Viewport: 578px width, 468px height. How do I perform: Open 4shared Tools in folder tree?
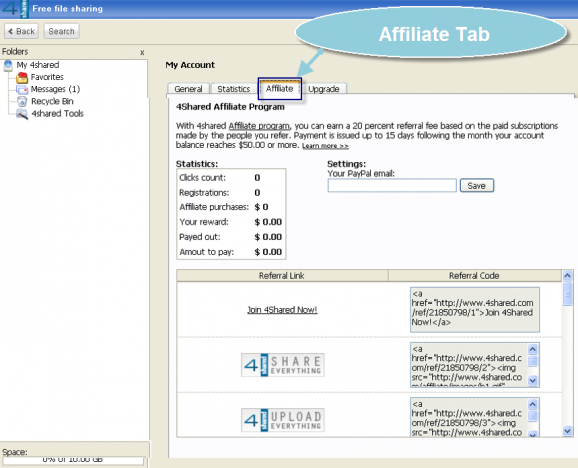click(57, 114)
